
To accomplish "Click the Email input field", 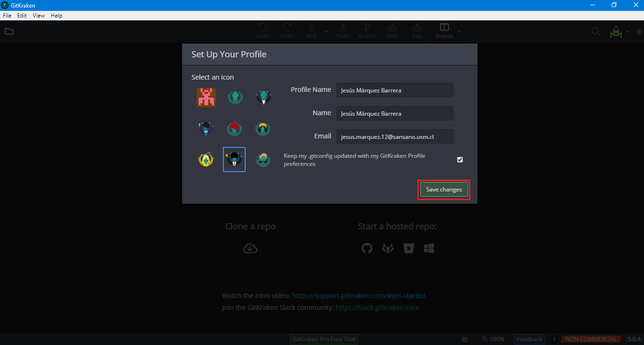I will click(395, 136).
